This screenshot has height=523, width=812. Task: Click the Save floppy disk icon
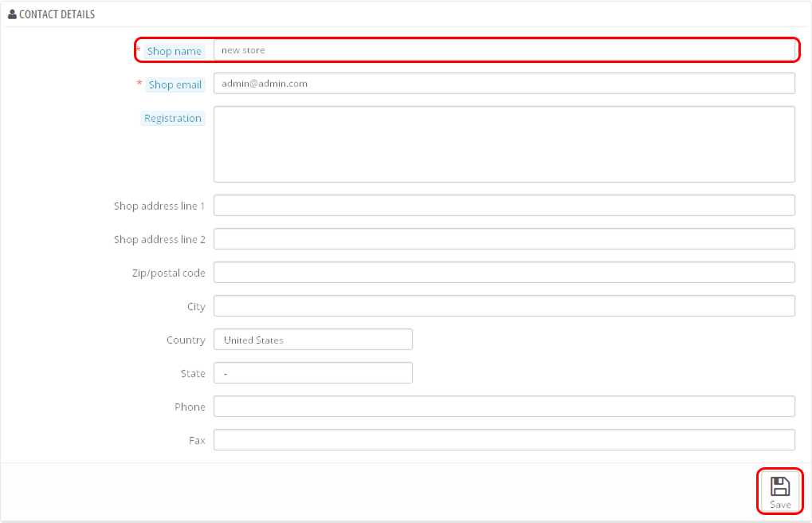[779, 486]
